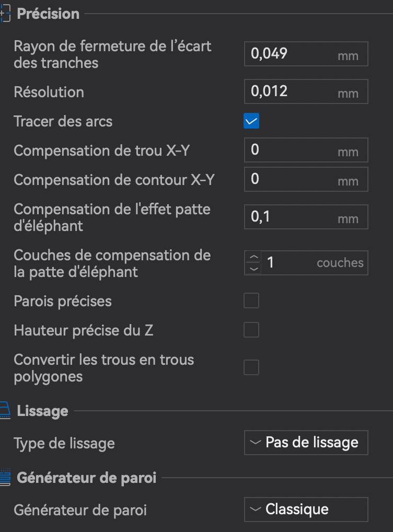Viewport: 393px width, 532px height.
Task: Decrease elephant foot compensation layers with down arrow
Action: click(253, 269)
